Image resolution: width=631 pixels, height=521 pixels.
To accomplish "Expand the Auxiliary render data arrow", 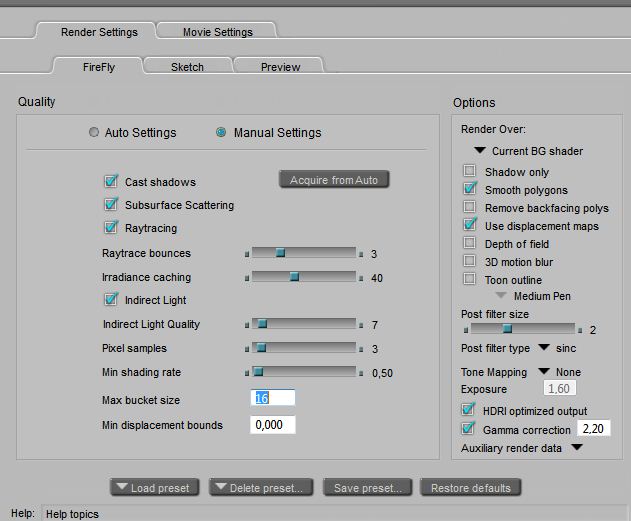I will point(577,448).
